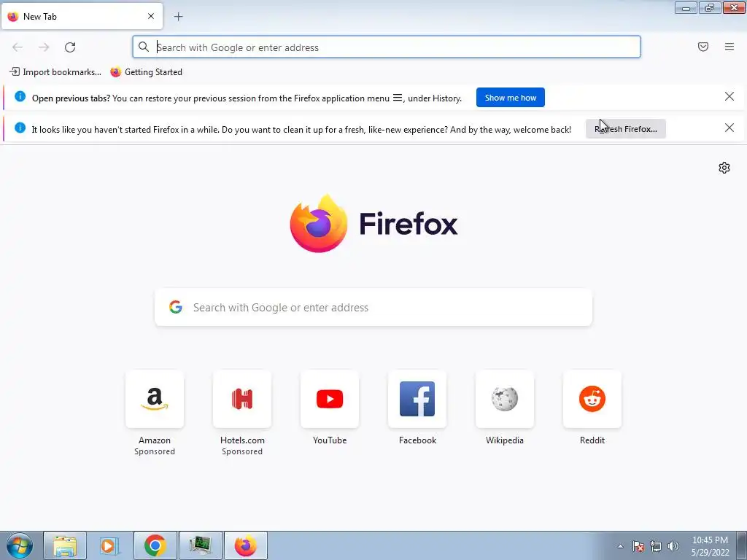Open the volume speaker tray icon

(673, 546)
